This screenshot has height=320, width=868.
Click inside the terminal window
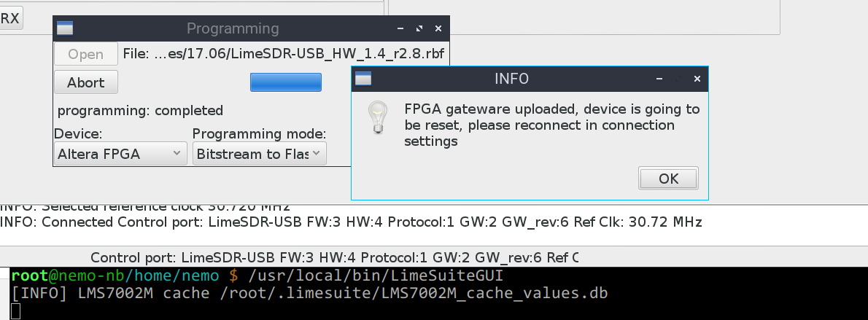point(438,294)
